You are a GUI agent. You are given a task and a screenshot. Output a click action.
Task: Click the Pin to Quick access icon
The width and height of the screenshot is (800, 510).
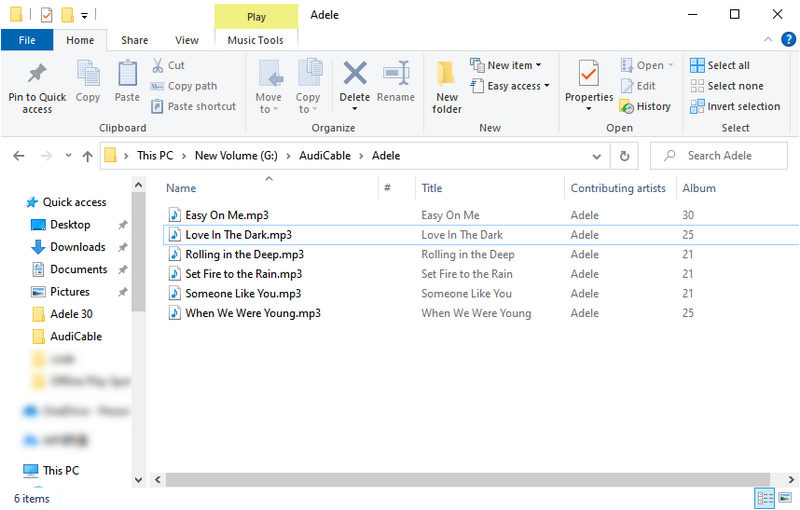pyautogui.click(x=37, y=73)
